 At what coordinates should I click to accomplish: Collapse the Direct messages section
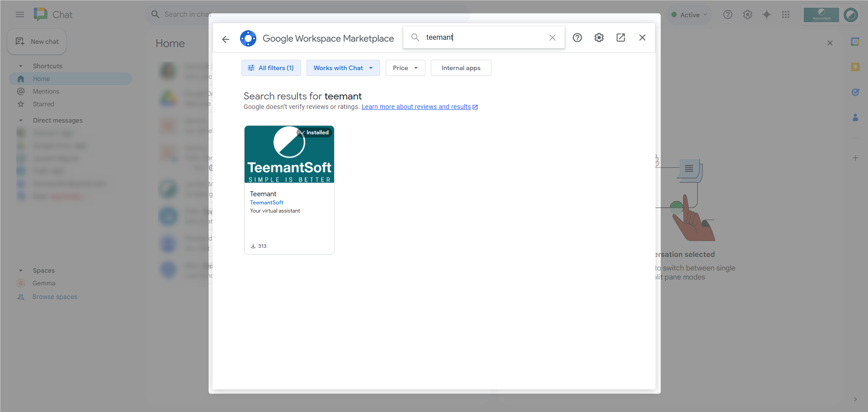pos(21,120)
